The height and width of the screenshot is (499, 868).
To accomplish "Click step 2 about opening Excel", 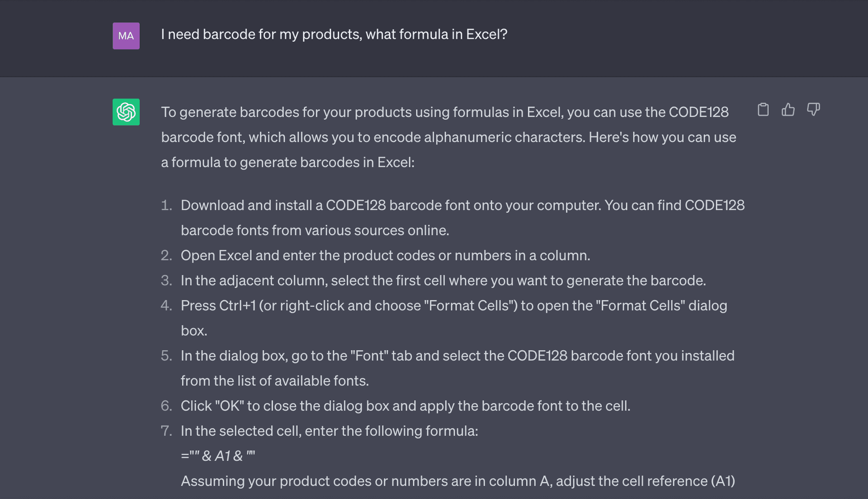I will click(x=385, y=255).
